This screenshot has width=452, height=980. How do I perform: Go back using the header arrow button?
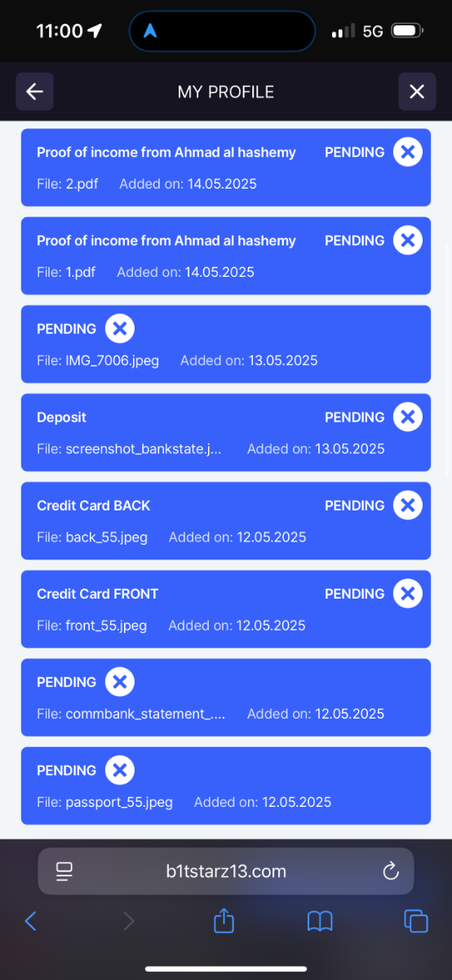point(35,91)
